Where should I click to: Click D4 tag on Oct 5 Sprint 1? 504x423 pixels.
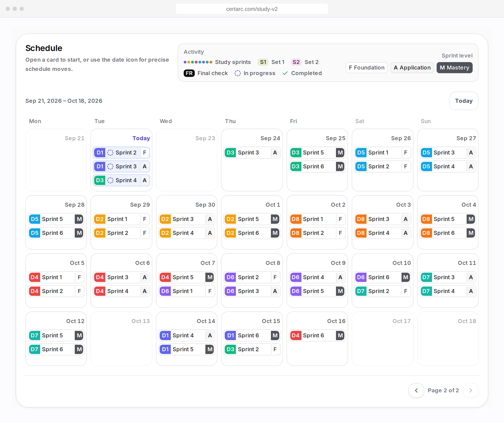pos(34,277)
